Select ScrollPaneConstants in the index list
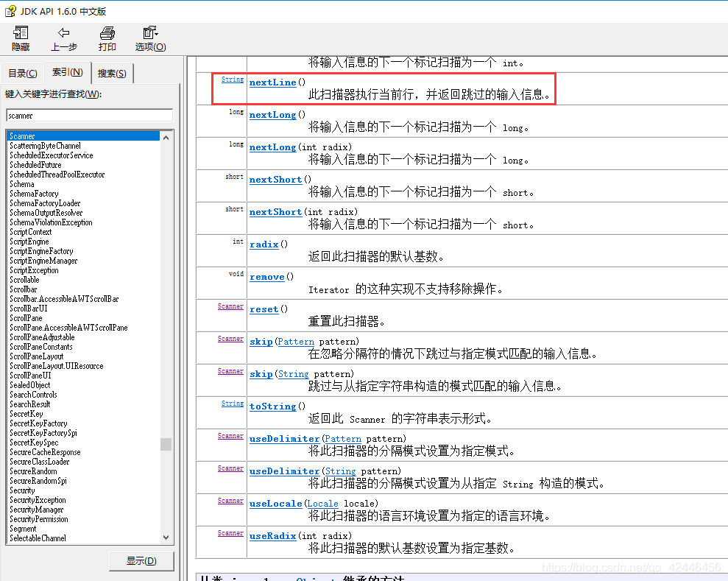This screenshot has height=581, width=728. click(41, 346)
